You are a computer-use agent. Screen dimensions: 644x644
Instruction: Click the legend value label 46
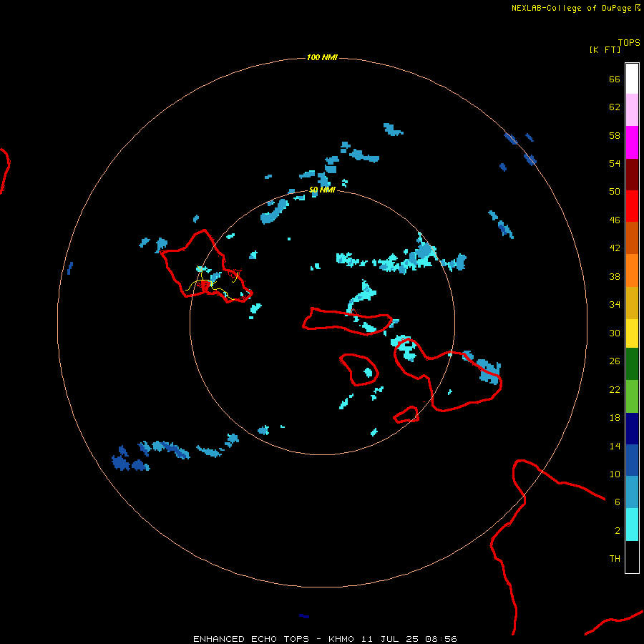(x=615, y=220)
